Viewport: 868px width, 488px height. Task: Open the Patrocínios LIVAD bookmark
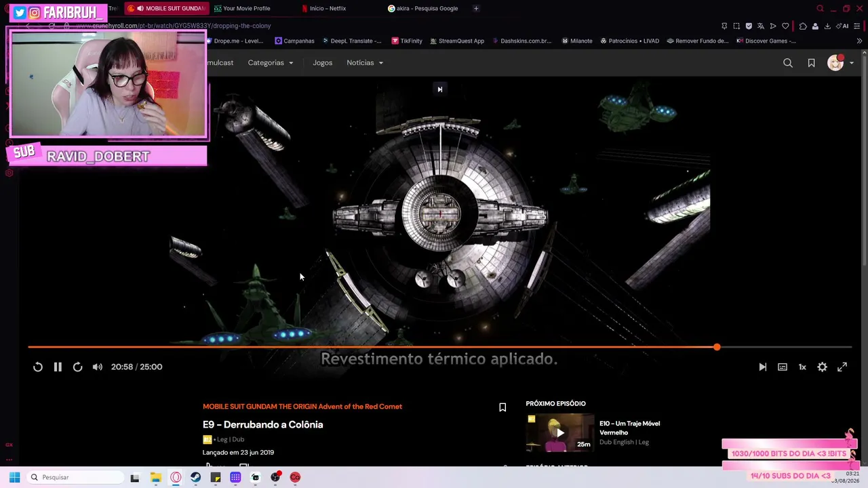(629, 41)
